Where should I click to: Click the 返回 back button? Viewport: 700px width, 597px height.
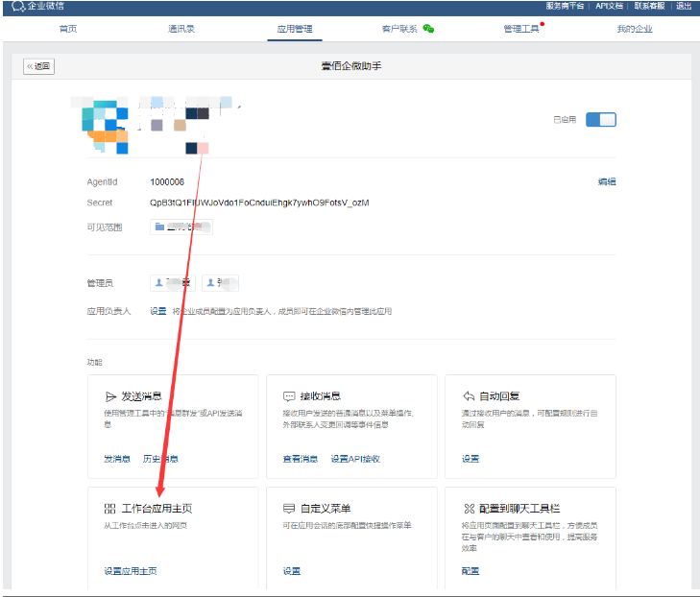(39, 66)
